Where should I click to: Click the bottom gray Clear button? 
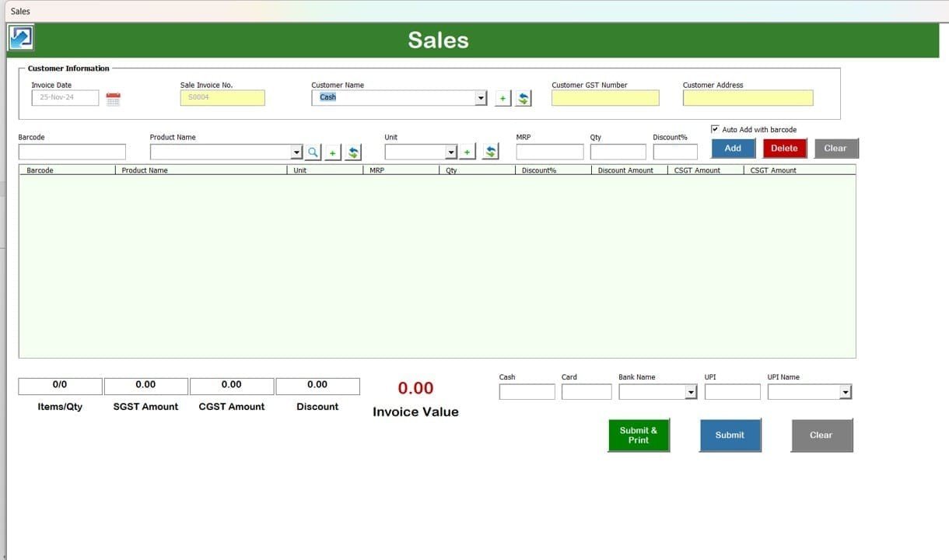point(821,435)
